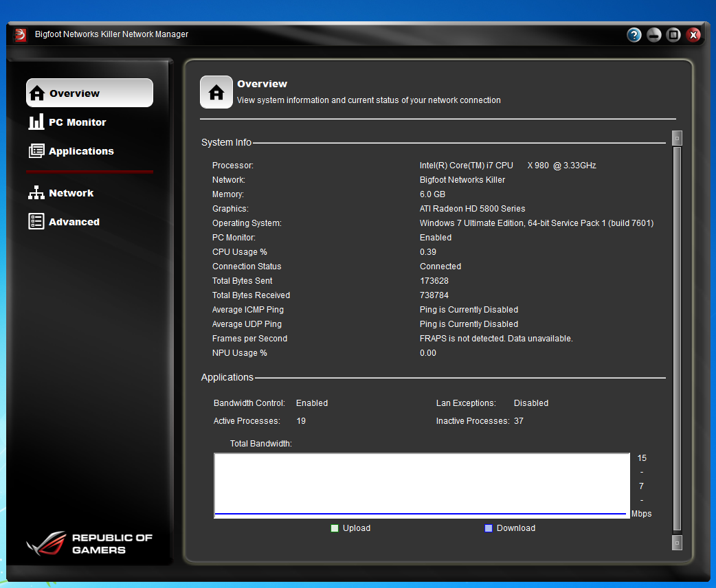
Task: Click the Total Bandwidth graph area
Action: point(422,486)
